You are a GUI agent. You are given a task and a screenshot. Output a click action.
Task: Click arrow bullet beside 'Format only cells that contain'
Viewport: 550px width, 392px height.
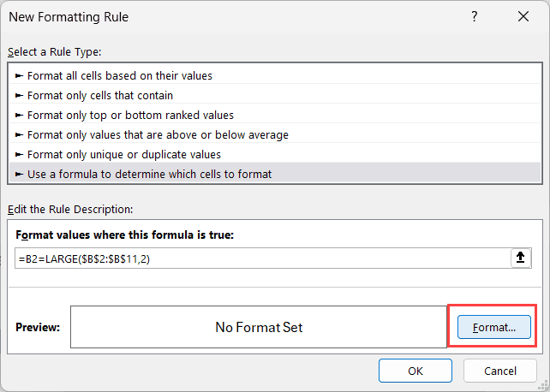coord(20,95)
